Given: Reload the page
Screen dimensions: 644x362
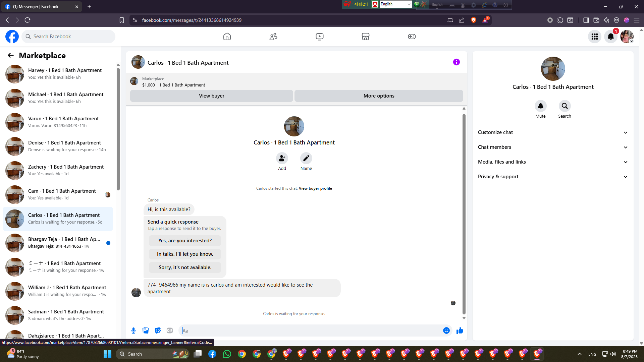Looking at the screenshot, I should point(28,20).
